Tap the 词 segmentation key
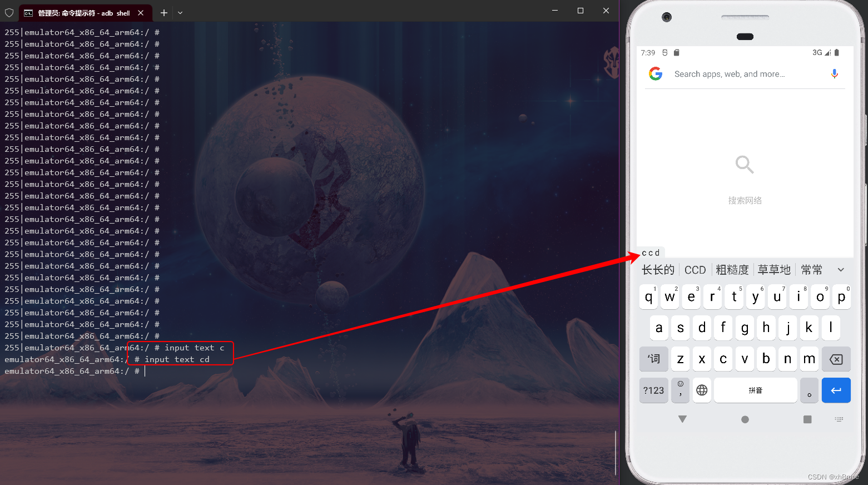 tap(654, 359)
